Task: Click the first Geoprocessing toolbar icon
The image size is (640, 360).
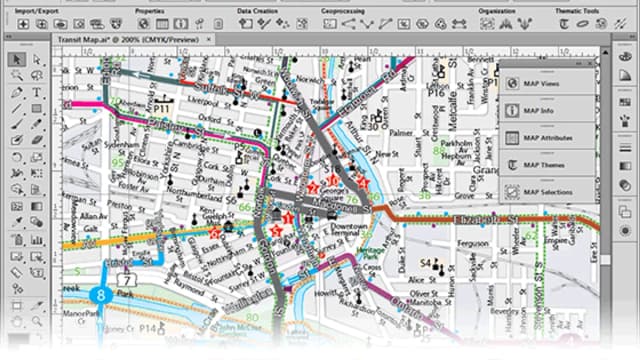Action: click(330, 24)
